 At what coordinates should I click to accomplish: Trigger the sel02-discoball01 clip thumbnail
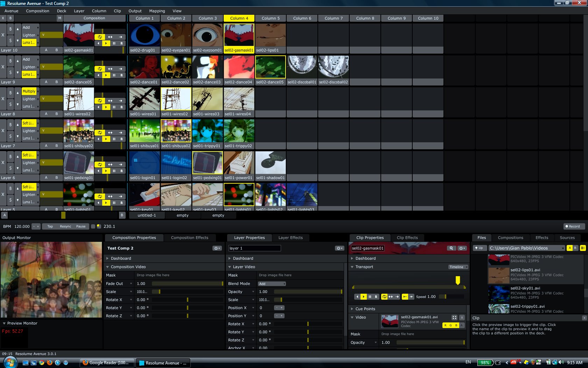click(302, 67)
